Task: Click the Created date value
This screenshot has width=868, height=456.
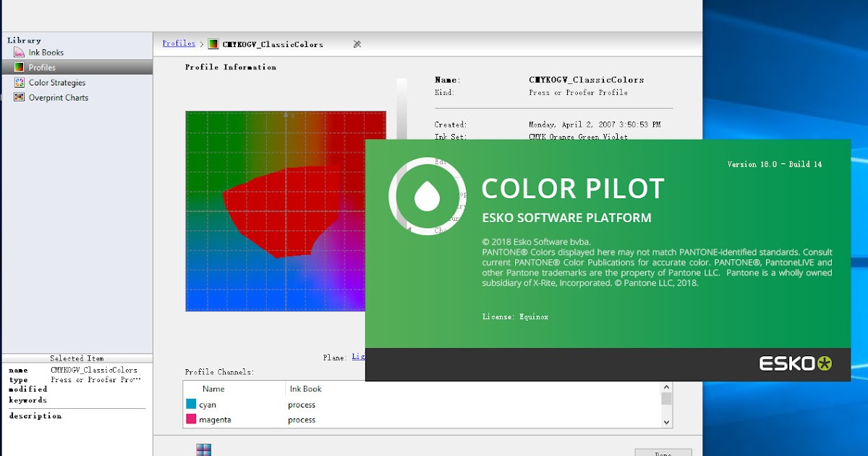Action: [x=595, y=124]
